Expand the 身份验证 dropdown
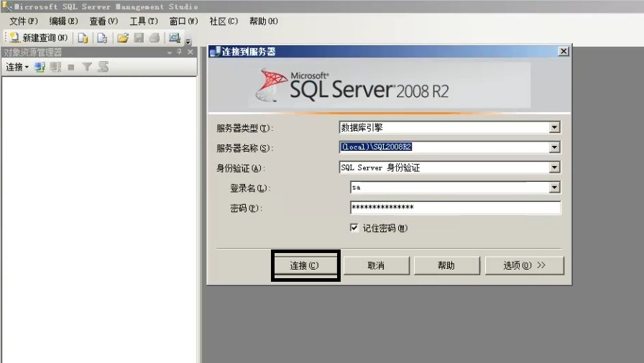The height and width of the screenshot is (363, 644). (x=554, y=167)
